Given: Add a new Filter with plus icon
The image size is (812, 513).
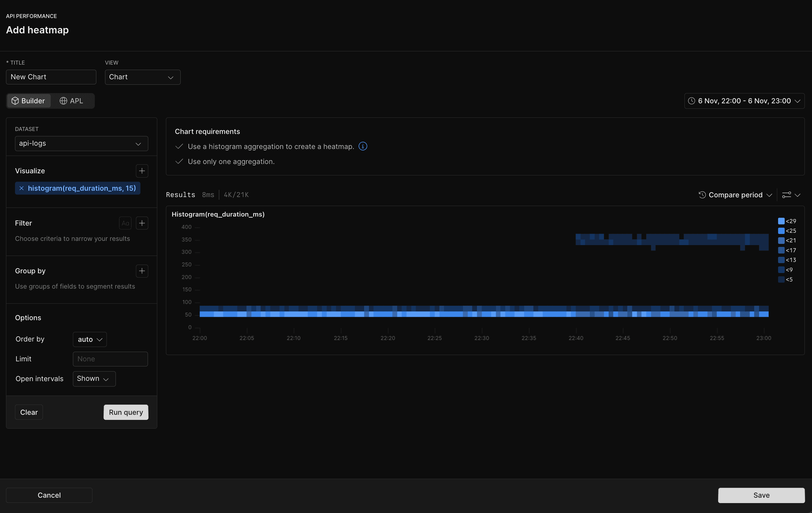Looking at the screenshot, I should pyautogui.click(x=142, y=223).
